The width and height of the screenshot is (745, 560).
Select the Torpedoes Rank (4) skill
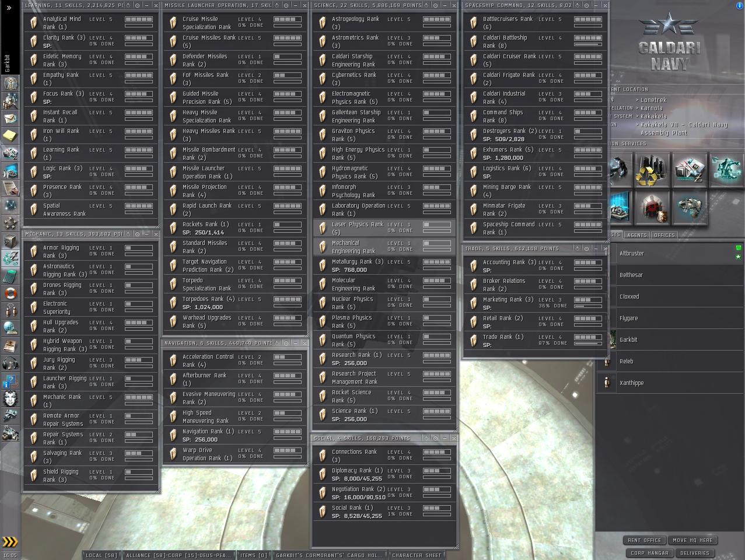(235, 303)
